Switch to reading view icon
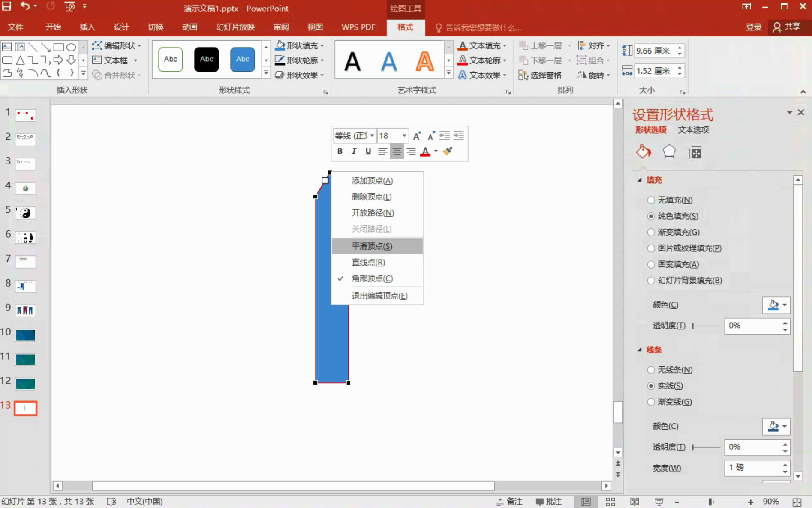Screen dimensions: 812x508 [x=635, y=502]
